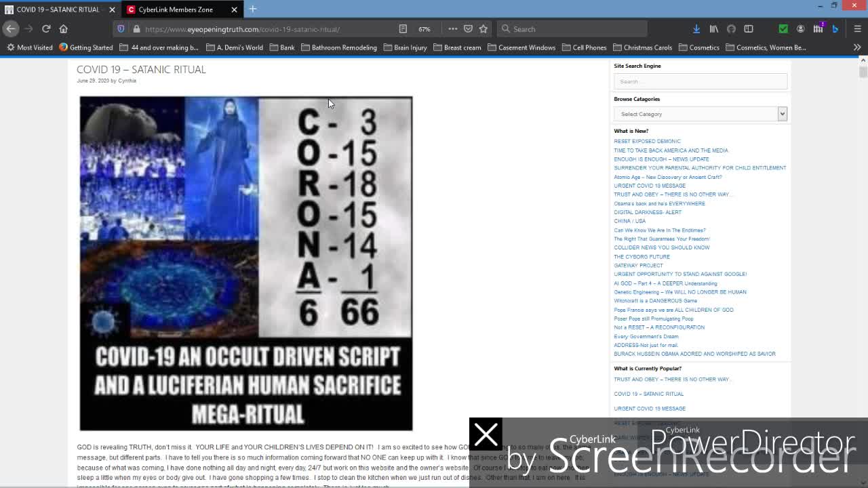Close the COVID 19 tab
This screenshot has width=868, height=488.
tap(112, 9)
